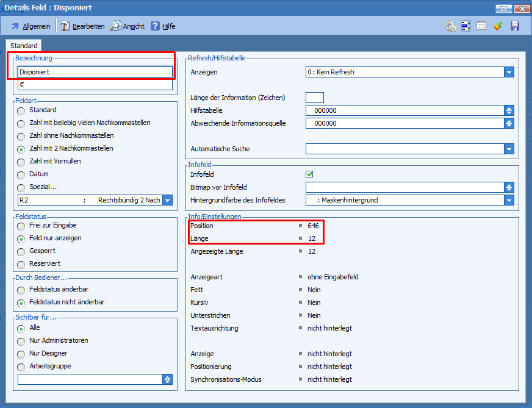This screenshot has width=532, height=408.
Task: Select the Datum field type radio button
Action: click(21, 174)
